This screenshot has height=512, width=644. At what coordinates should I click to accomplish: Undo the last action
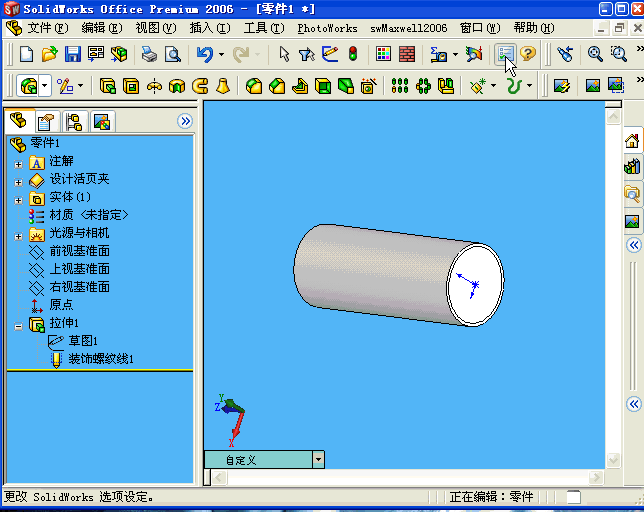[205, 54]
